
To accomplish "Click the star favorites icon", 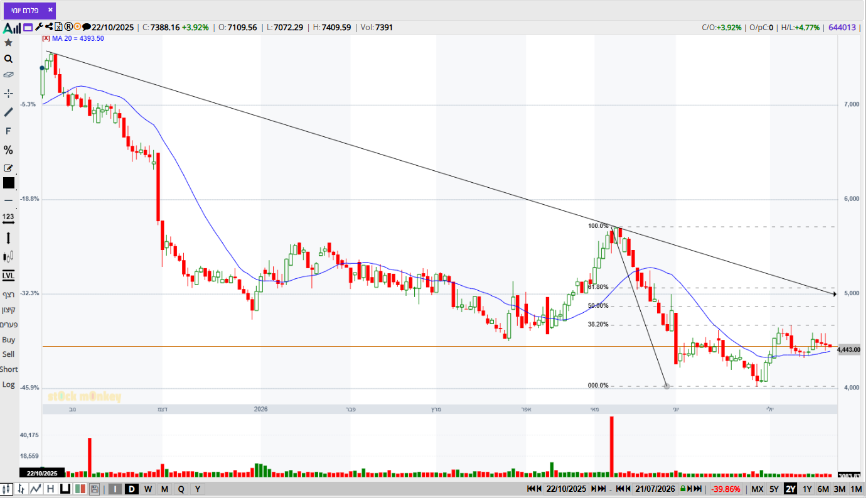I will click(8, 43).
